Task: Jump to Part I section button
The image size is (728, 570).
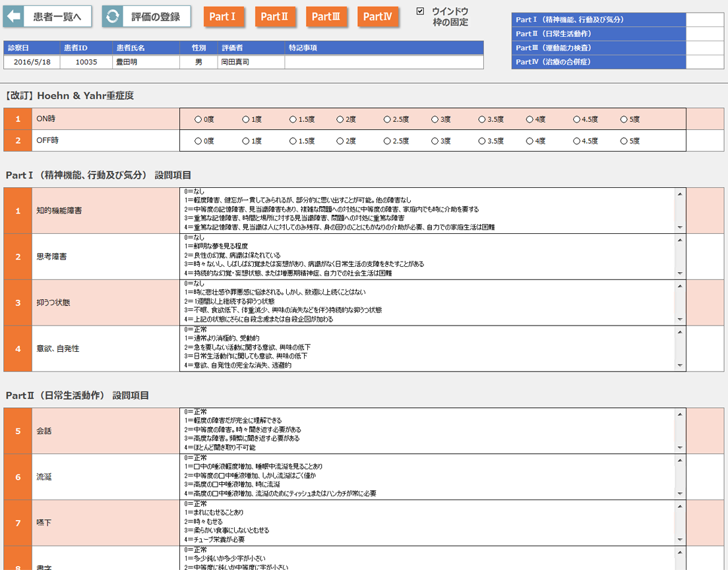Action: tap(224, 16)
